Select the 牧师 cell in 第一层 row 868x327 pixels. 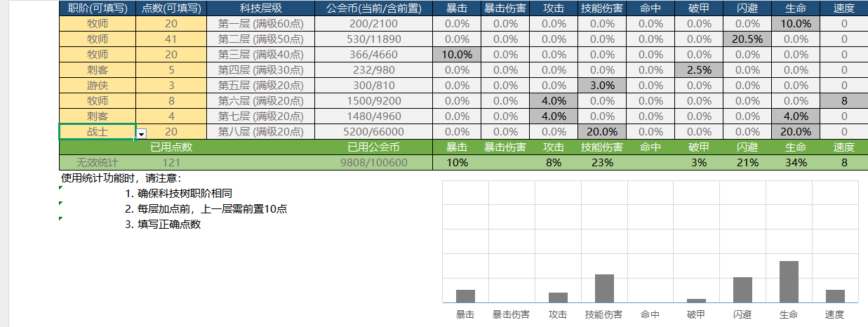click(x=98, y=23)
